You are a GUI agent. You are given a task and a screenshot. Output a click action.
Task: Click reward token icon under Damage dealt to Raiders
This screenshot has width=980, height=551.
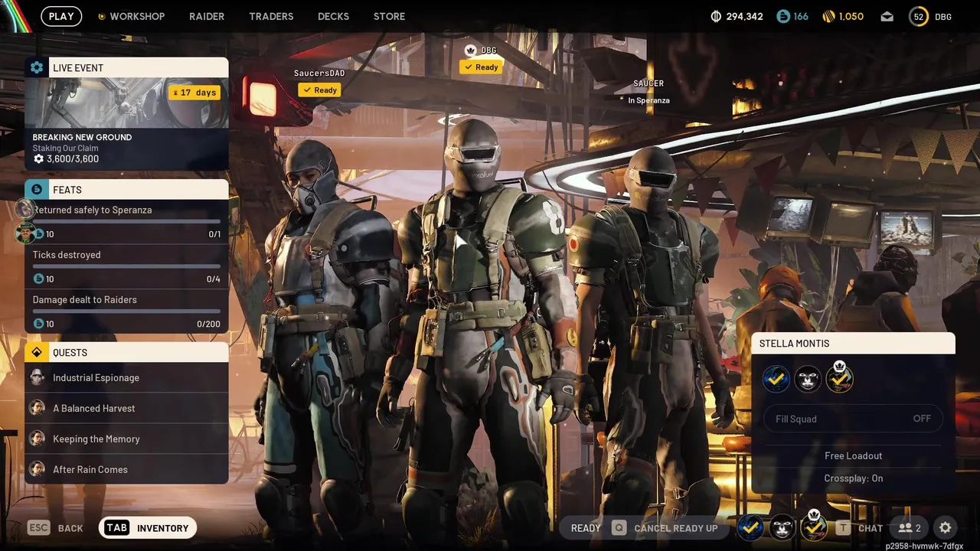[x=38, y=324]
